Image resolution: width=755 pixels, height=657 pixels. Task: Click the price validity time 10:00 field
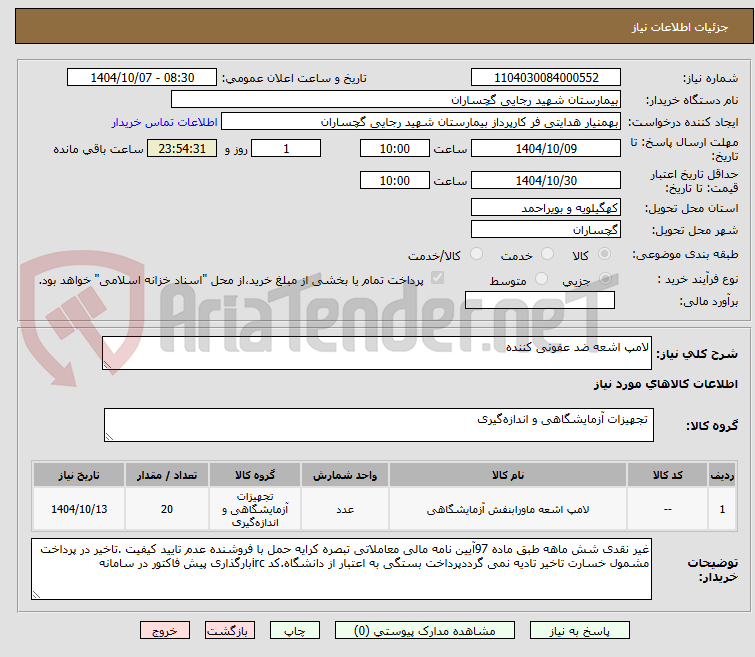[x=395, y=180]
